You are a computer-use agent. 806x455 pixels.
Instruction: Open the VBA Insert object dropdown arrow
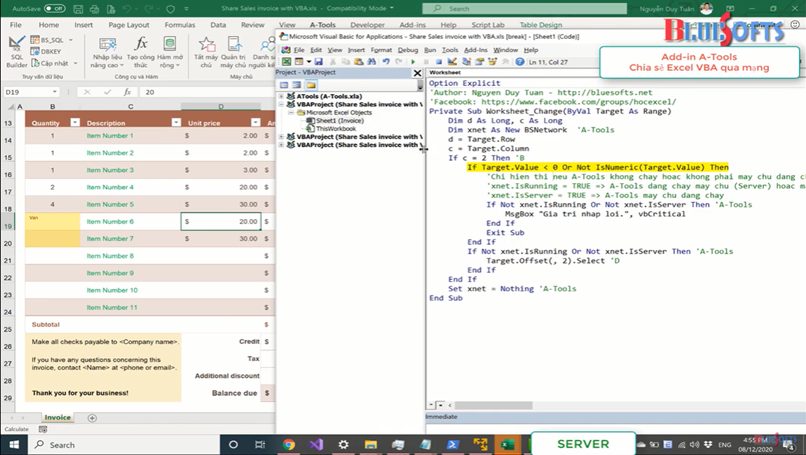tap(308, 62)
